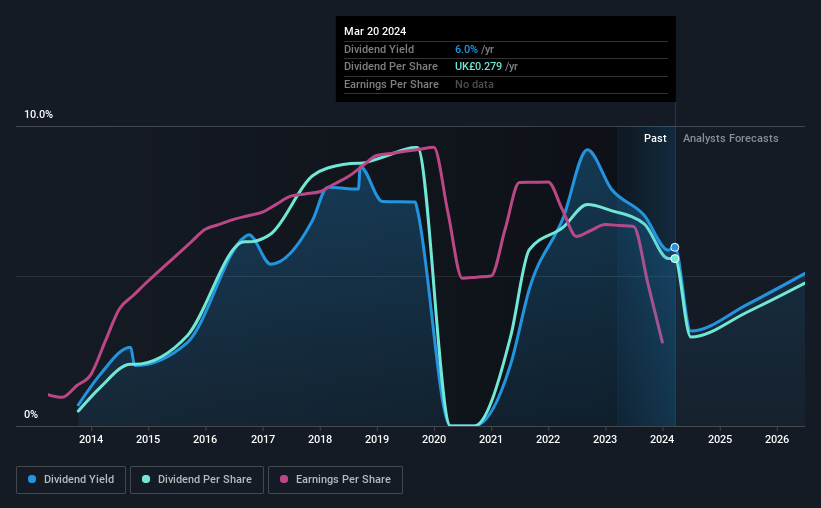Click the blue Dividend Yield legend dot
821x508 pixels.
pyautogui.click(x=32, y=479)
